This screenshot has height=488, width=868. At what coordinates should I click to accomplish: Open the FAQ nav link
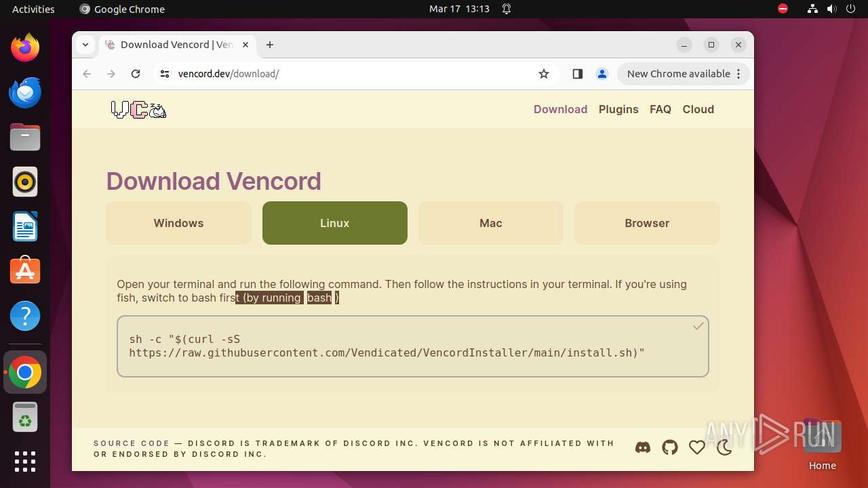pyautogui.click(x=660, y=109)
